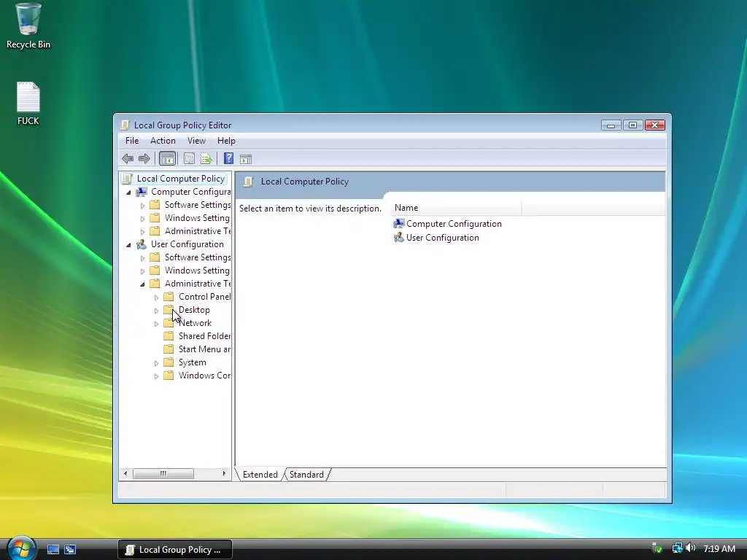This screenshot has height=560, width=747.
Task: Open Help with the blue question mark icon
Action: pos(228,158)
